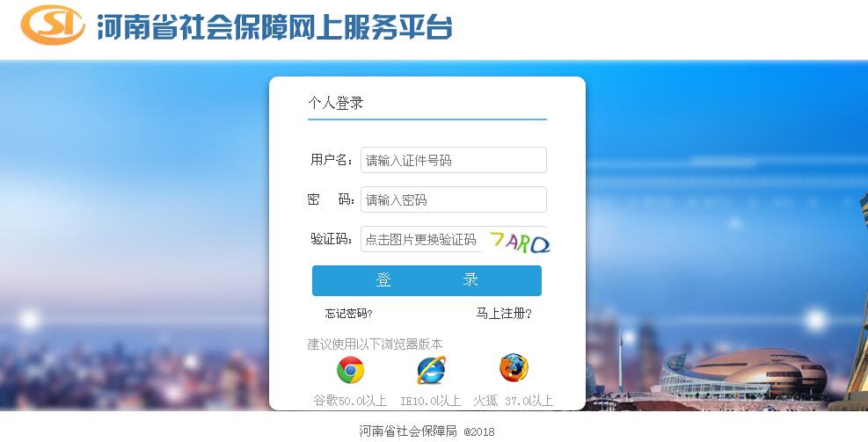Click the 用户名 label
This screenshot has height=442, width=868.
(332, 160)
